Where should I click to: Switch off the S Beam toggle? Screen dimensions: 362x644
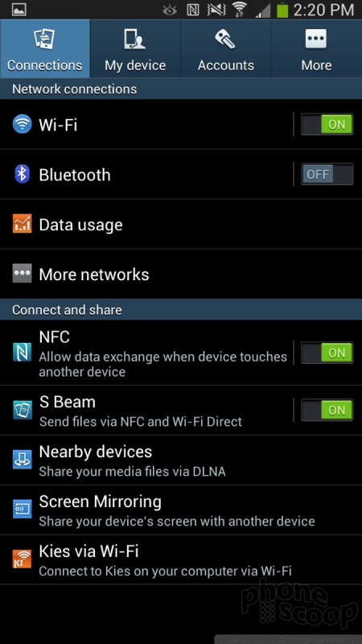coord(327,410)
